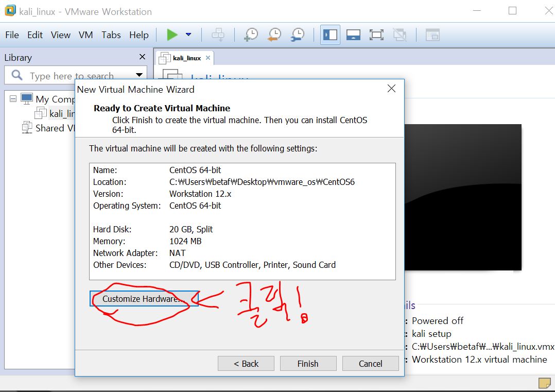Click the library search field
555x392 pixels.
coord(75,75)
